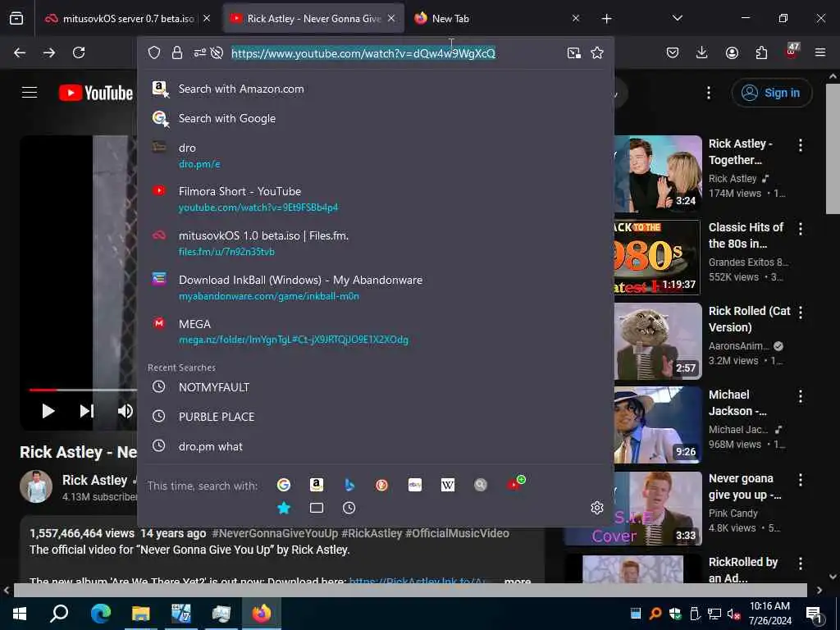Viewport: 840px width, 630px height.
Task: Skip to next video
Action: point(87,411)
